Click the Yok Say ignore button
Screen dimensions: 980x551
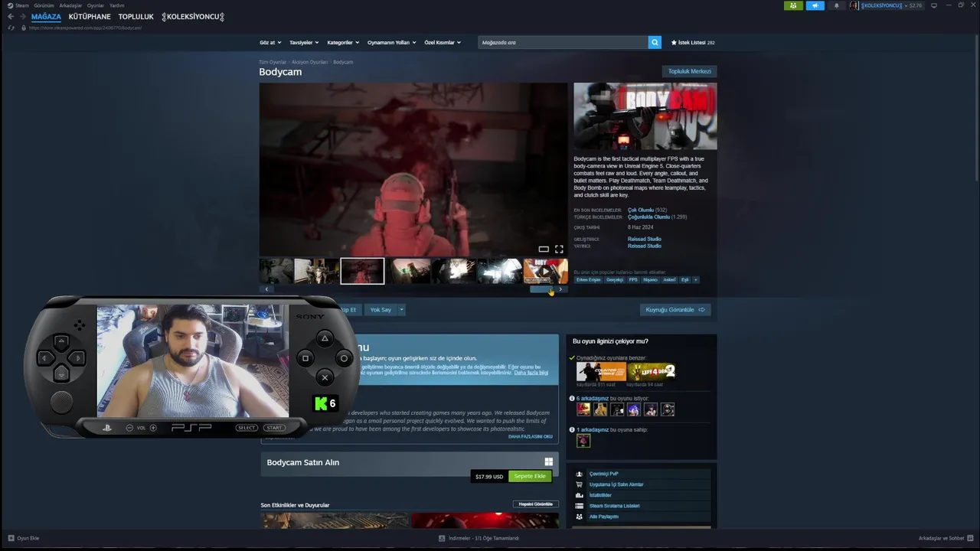[x=381, y=310]
